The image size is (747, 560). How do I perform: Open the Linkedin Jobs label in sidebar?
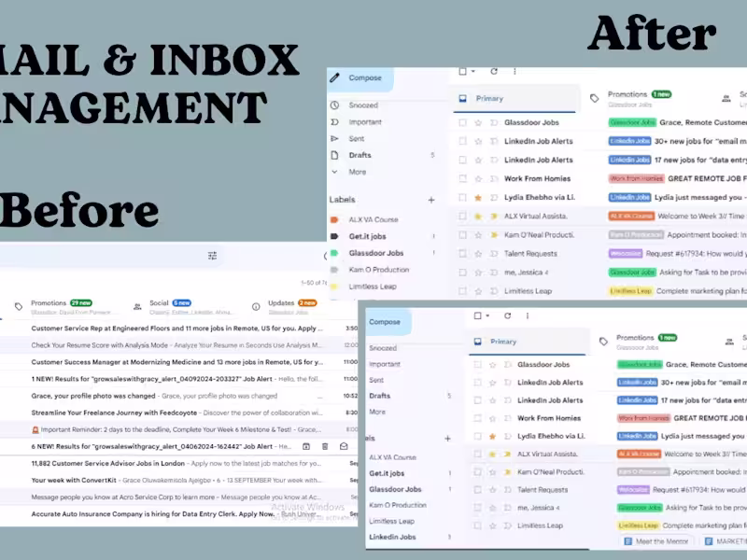click(x=392, y=537)
